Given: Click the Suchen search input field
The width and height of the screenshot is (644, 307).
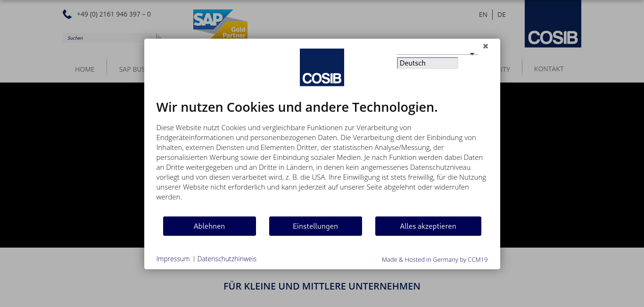Looking at the screenshot, I should click(x=108, y=38).
